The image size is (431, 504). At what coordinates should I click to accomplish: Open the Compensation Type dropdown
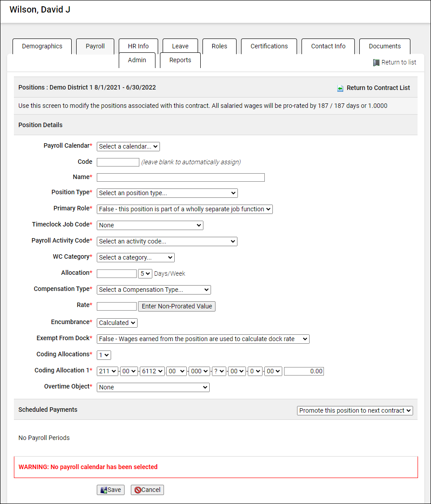coord(154,290)
